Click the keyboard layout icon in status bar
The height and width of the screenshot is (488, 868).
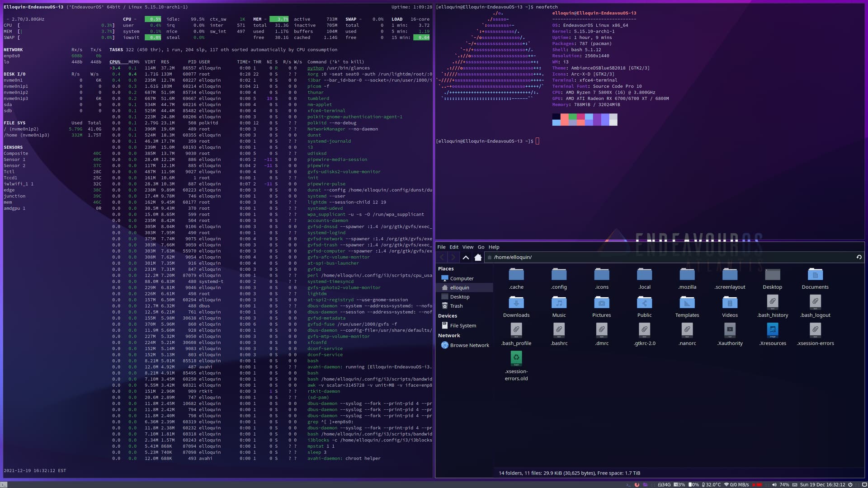794,485
